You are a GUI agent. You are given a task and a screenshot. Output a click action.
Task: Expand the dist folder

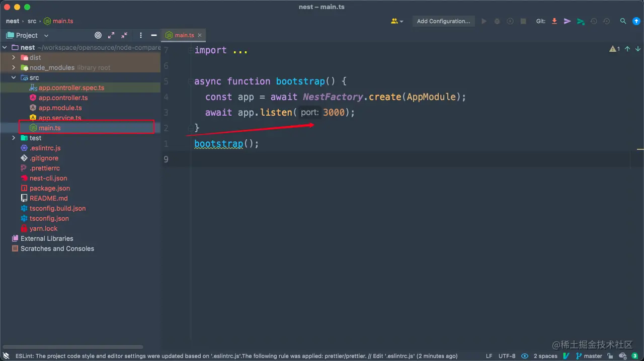coord(14,57)
